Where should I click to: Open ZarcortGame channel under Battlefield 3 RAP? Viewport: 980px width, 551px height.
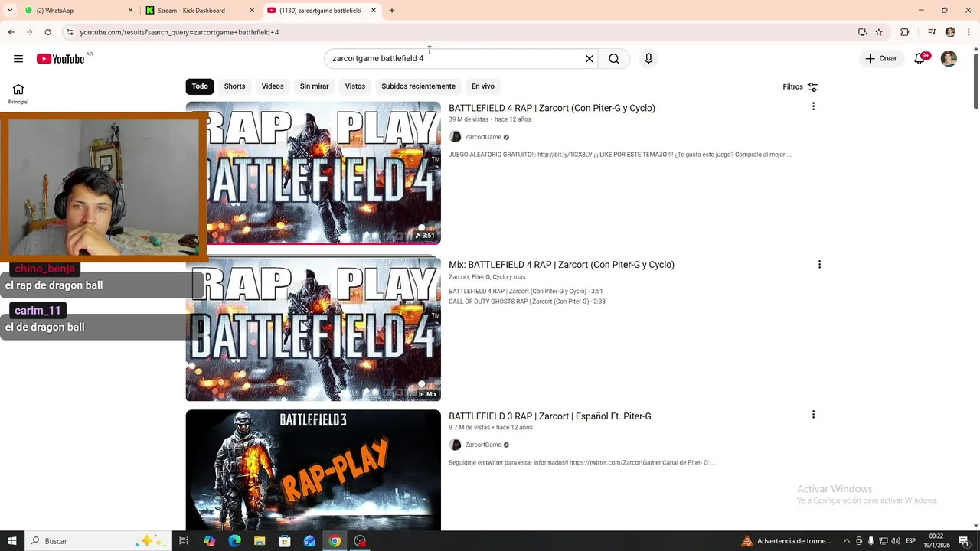click(483, 445)
